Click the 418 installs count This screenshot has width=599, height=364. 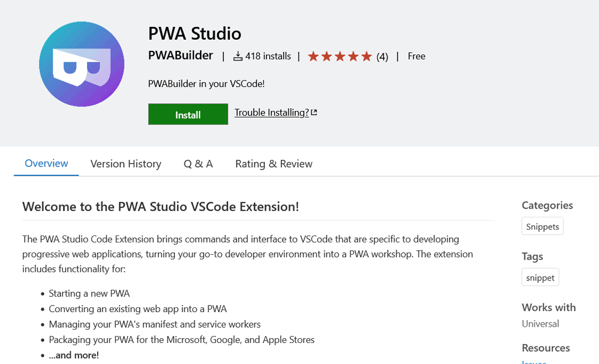coord(268,56)
